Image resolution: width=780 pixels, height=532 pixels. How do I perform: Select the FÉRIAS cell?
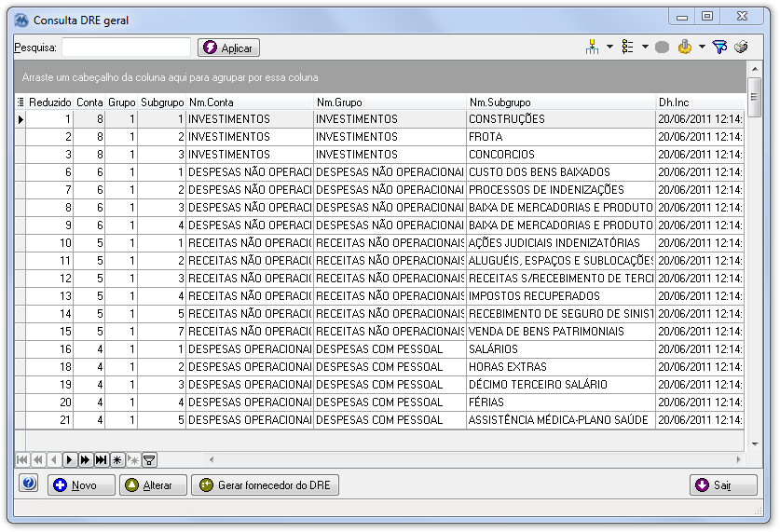click(x=561, y=402)
